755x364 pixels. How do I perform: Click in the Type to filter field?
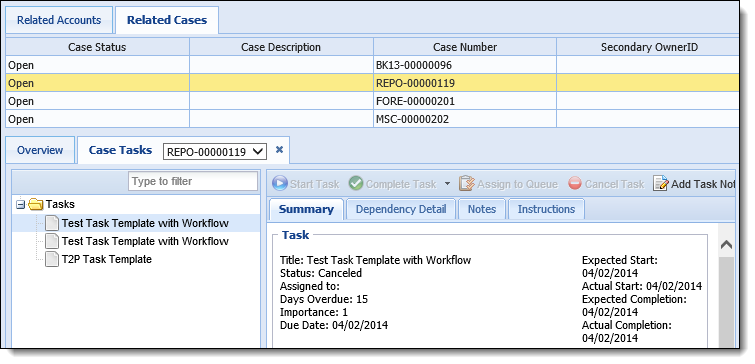pos(193,182)
